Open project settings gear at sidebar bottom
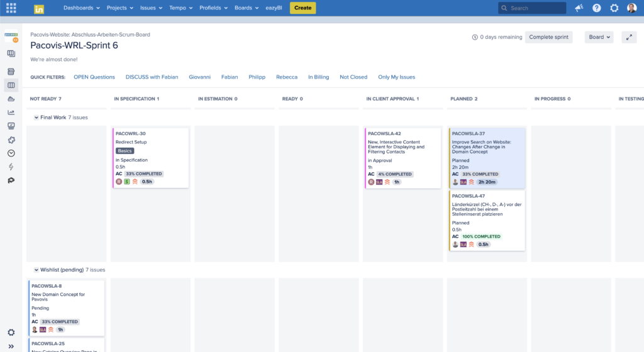 [x=11, y=333]
